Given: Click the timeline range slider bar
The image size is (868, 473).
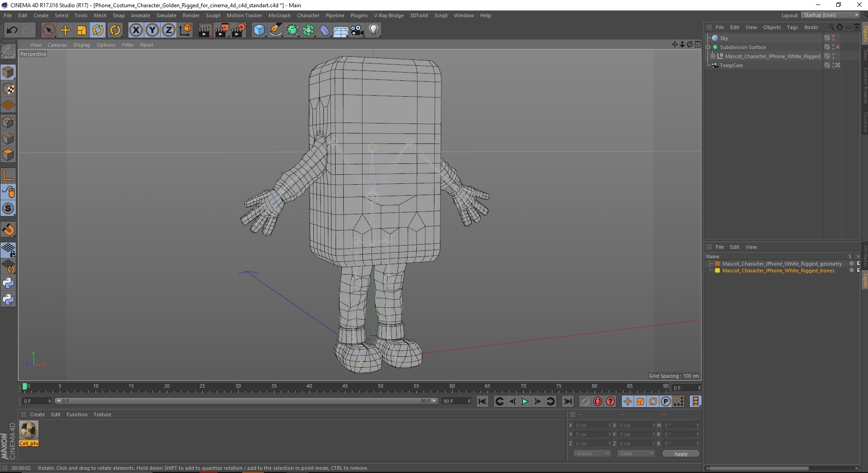Looking at the screenshot, I should point(246,401).
